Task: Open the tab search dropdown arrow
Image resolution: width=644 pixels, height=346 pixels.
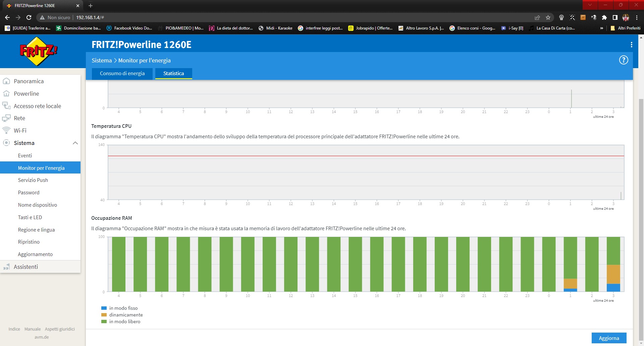Action: point(590,5)
